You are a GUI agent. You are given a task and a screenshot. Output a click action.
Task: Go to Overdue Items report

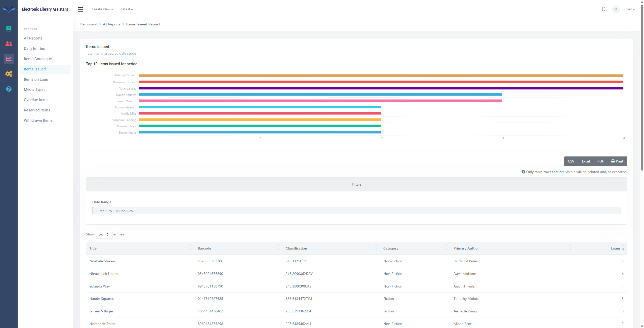tap(36, 100)
